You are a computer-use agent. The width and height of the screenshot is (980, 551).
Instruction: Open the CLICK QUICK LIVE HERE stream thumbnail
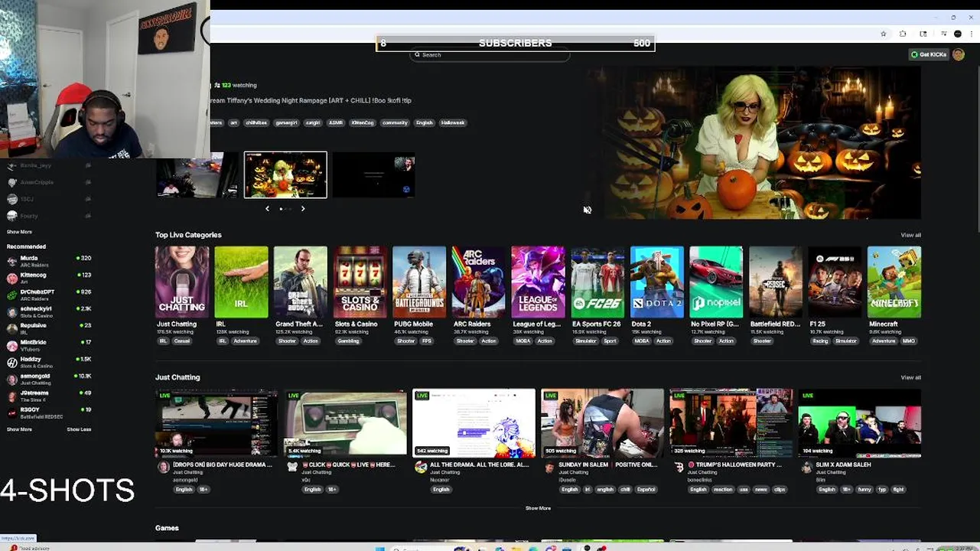pyautogui.click(x=345, y=422)
